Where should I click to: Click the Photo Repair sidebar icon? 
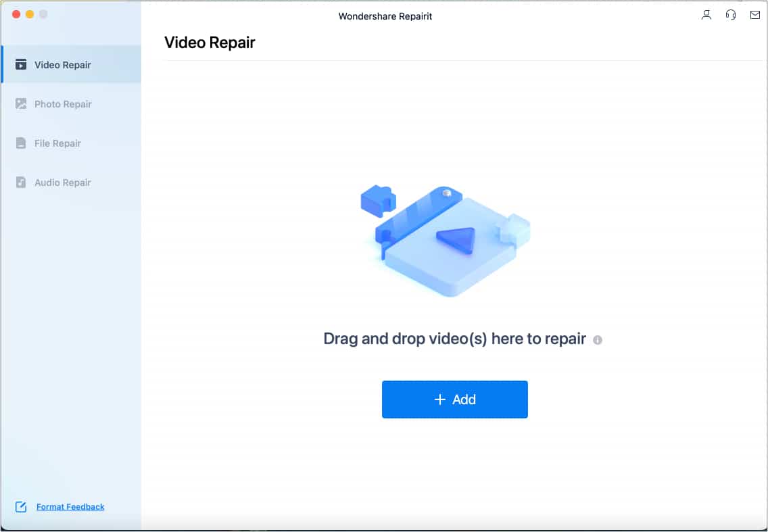click(20, 103)
